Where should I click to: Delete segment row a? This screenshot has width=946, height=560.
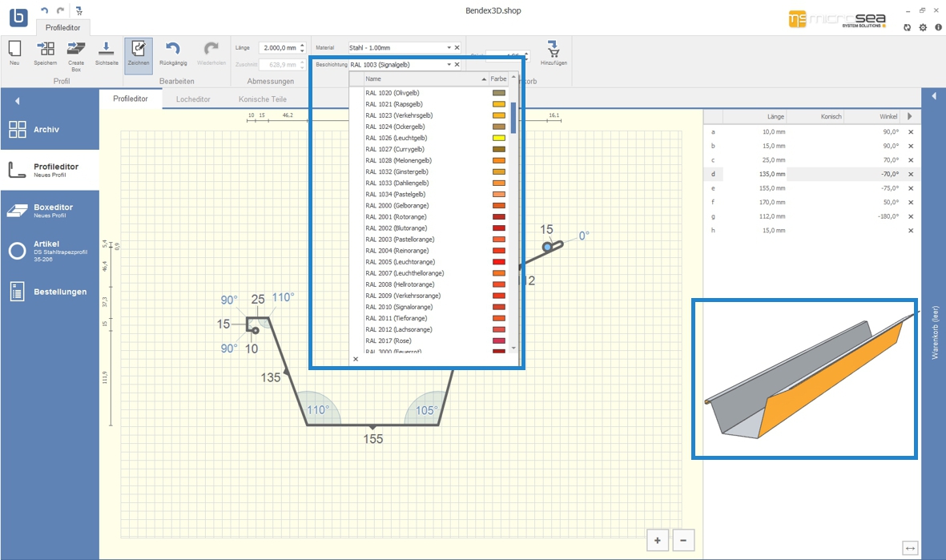911,131
